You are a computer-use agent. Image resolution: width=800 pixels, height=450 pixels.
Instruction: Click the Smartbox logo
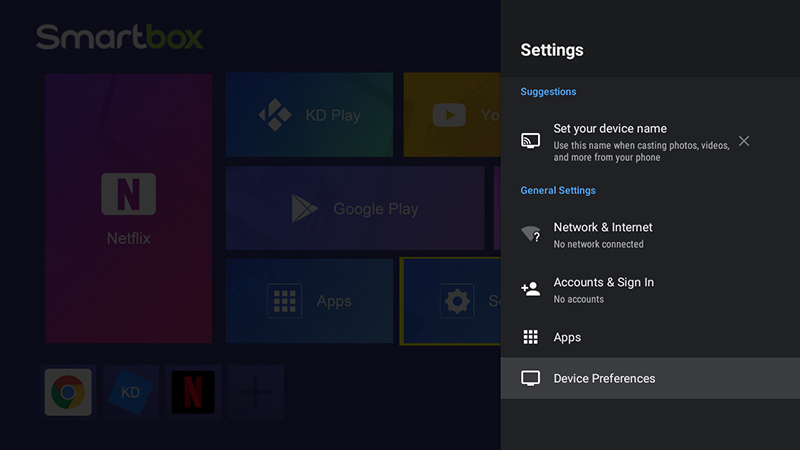pyautogui.click(x=119, y=37)
